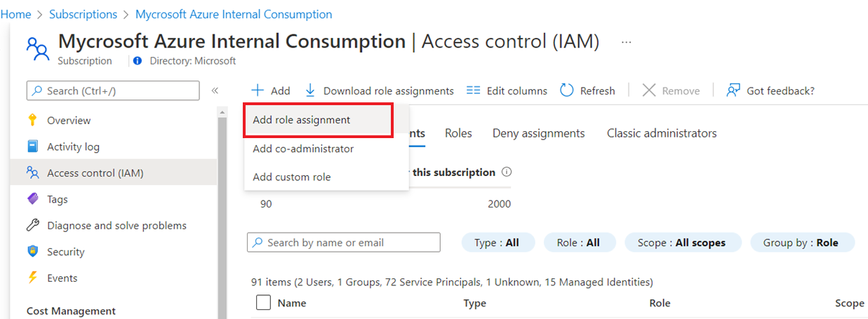868x319 pixels.
Task: Click the Refresh circular arrow icon
Action: pos(567,90)
